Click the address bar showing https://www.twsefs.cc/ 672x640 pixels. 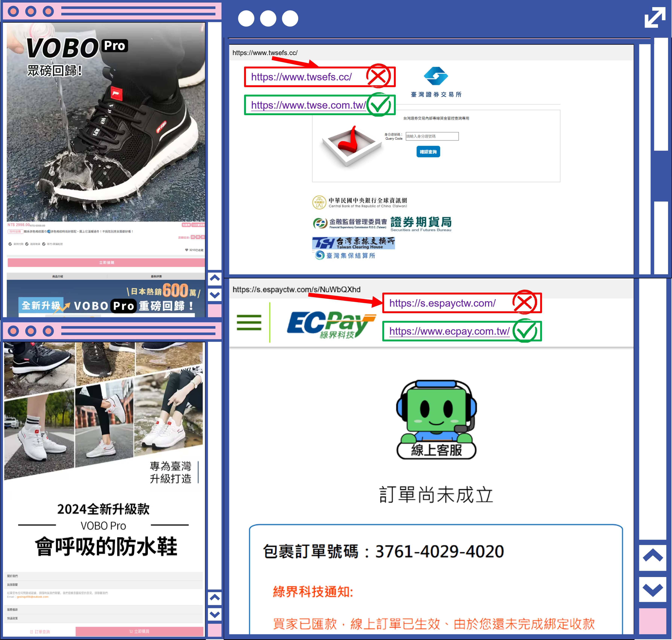431,53
